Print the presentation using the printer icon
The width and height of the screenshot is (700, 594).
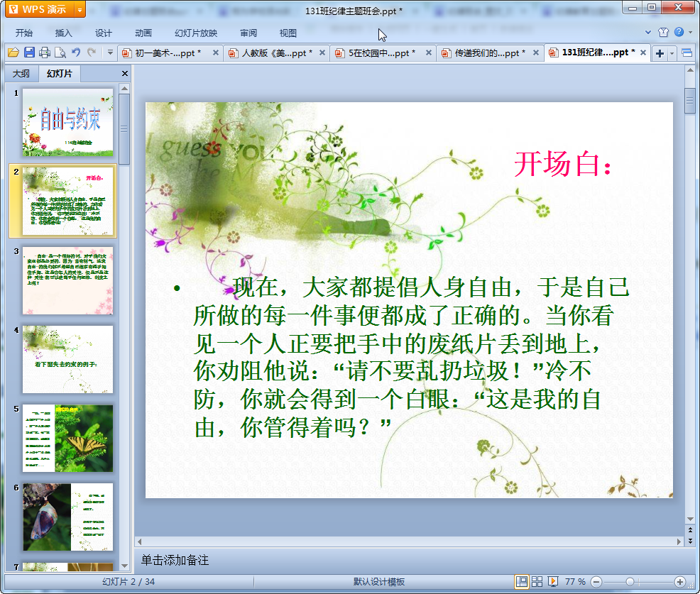tap(44, 53)
